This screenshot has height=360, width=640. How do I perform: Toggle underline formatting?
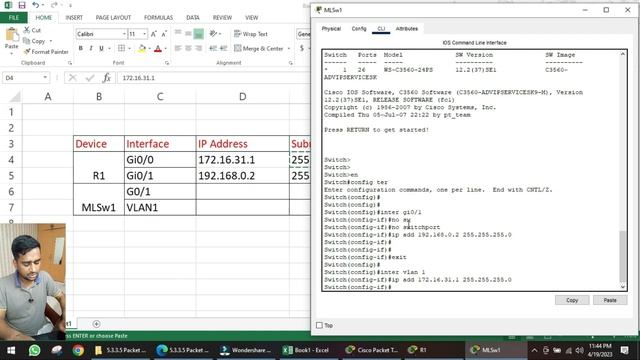(x=101, y=49)
